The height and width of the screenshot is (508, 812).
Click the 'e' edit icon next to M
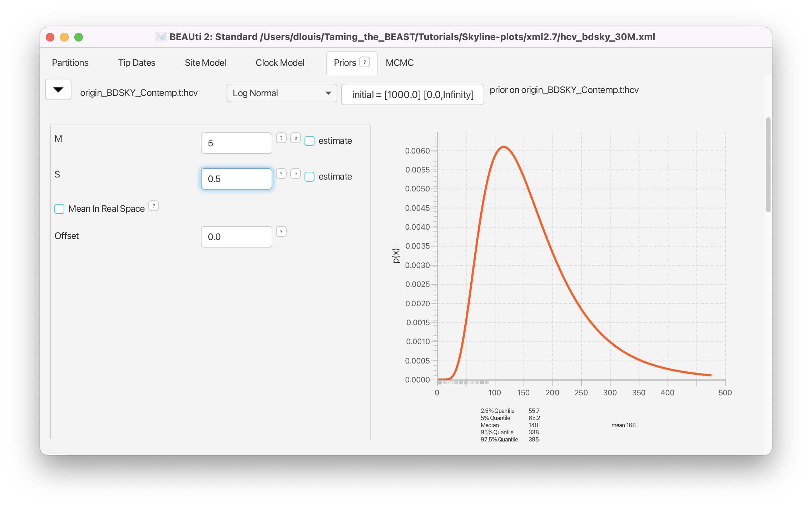[296, 138]
